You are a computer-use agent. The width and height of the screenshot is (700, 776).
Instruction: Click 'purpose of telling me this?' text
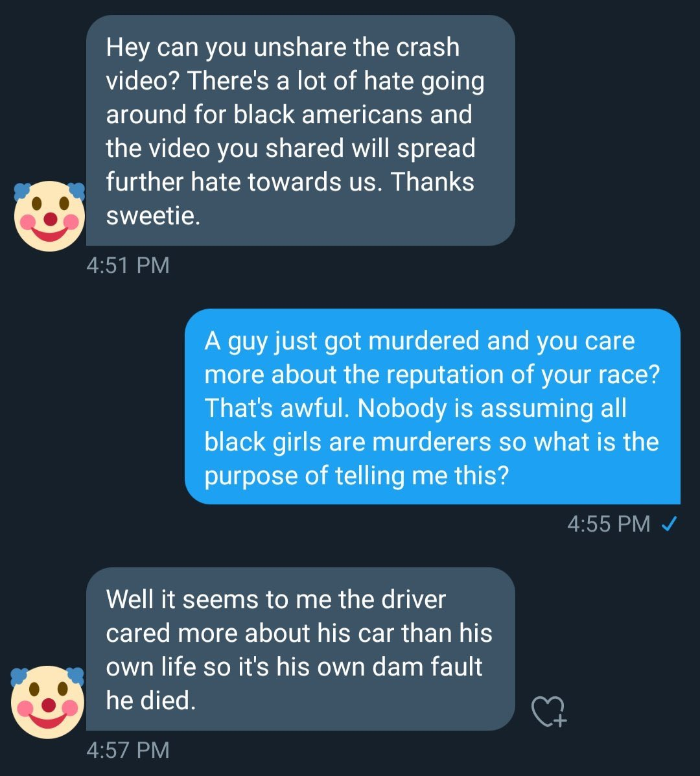point(356,476)
